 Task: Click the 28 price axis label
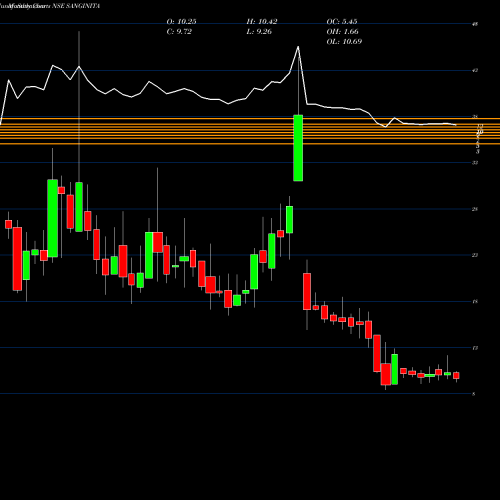click(475, 209)
